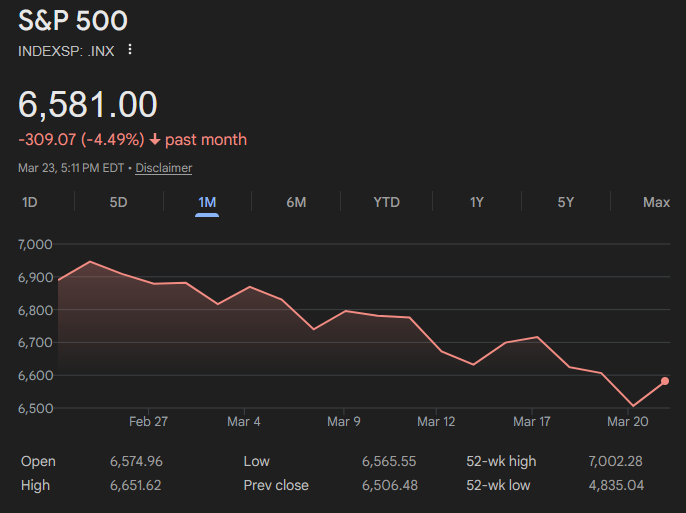686x513 pixels.
Task: Open the Disclaimer link
Action: [164, 168]
